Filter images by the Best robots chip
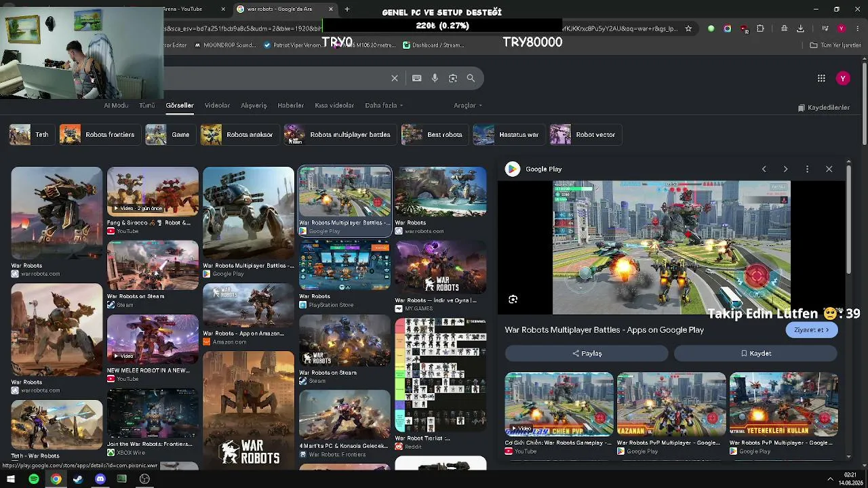Image resolution: width=868 pixels, height=488 pixels. [433, 134]
